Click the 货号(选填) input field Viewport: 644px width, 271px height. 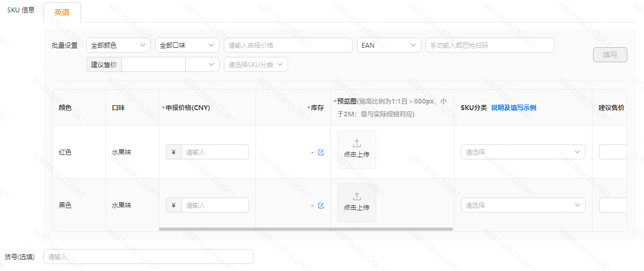click(148, 257)
